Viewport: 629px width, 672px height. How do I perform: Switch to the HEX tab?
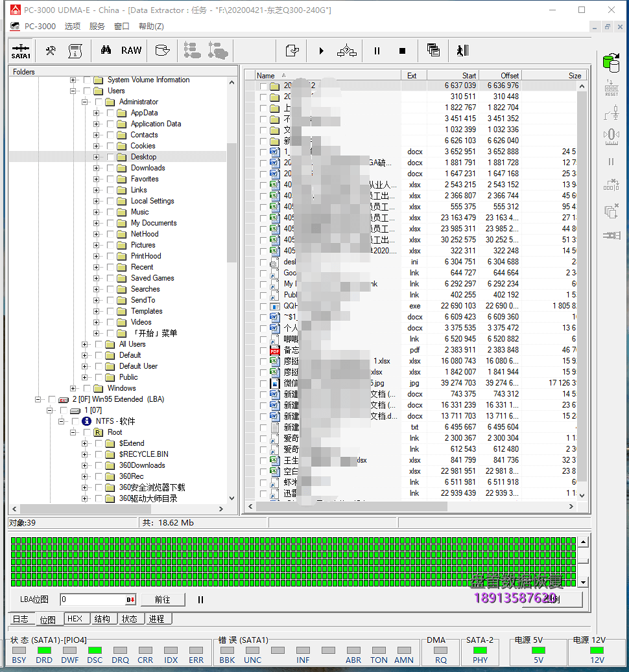pyautogui.click(x=75, y=619)
